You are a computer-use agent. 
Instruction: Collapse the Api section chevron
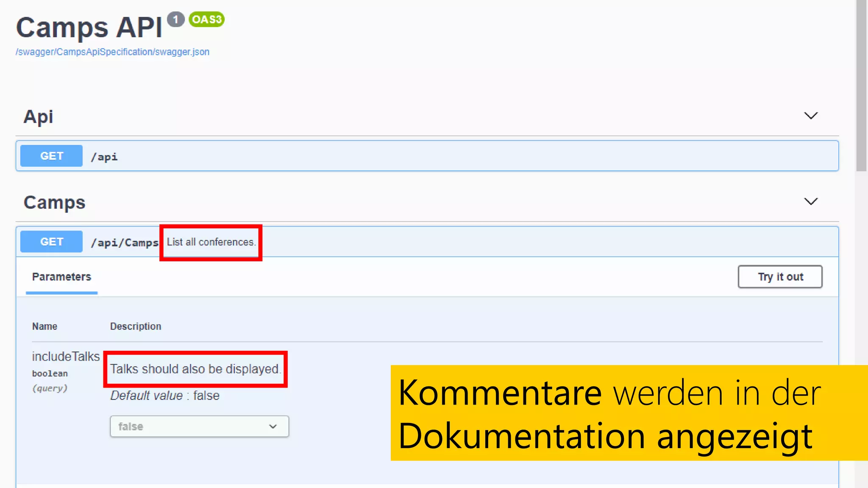[x=811, y=116]
